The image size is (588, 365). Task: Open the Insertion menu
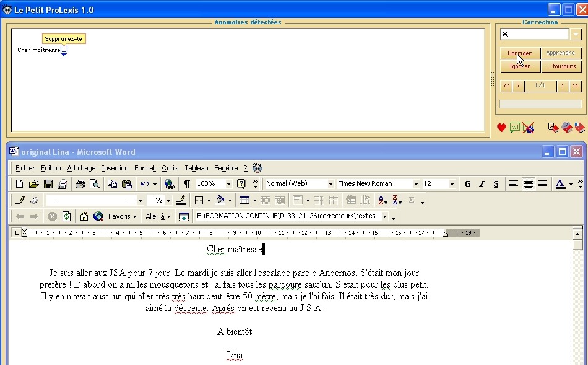(x=115, y=168)
